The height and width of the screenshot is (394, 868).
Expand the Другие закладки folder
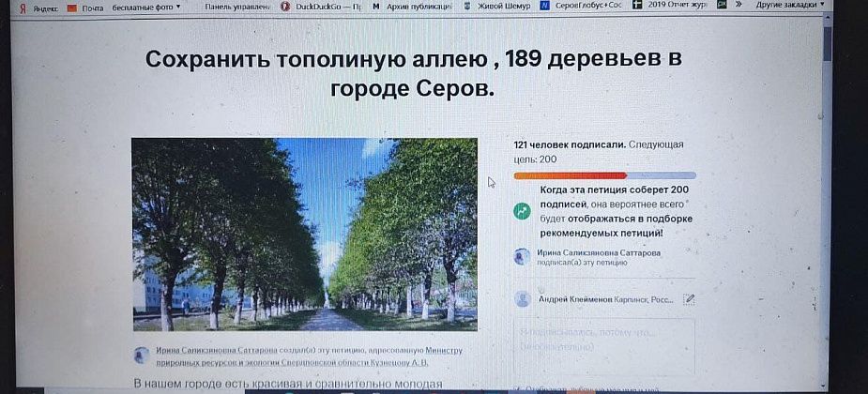790,5
